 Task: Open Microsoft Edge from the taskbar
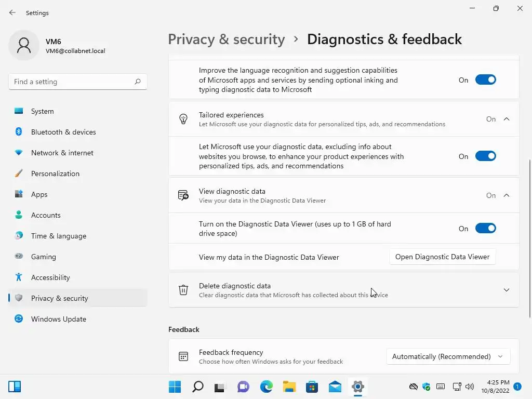pos(267,387)
